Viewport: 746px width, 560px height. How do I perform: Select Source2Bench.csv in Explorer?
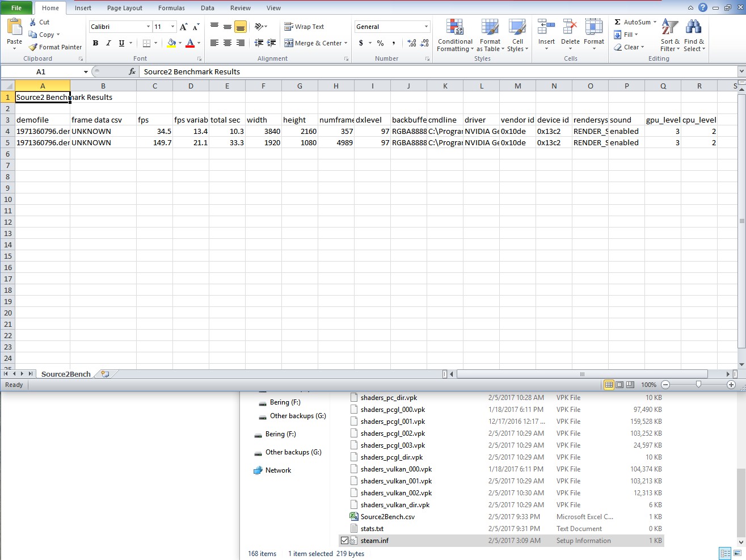click(x=387, y=517)
